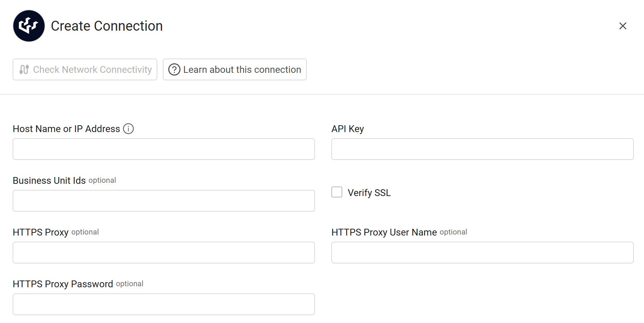The width and height of the screenshot is (644, 323).
Task: Click the info icon beside Host Name label
Action: click(x=128, y=129)
